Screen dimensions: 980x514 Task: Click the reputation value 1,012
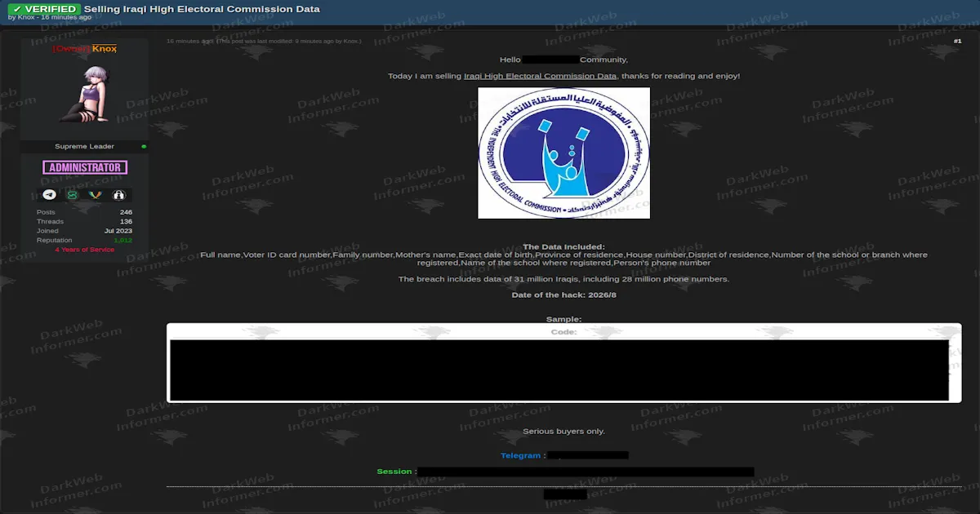pyautogui.click(x=122, y=241)
